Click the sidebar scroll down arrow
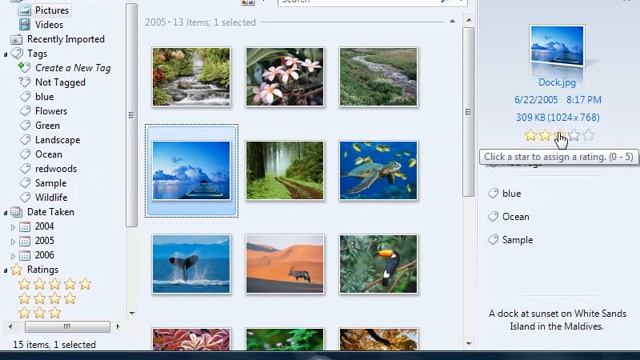Image resolution: width=640 pixels, height=360 pixels. pyautogui.click(x=132, y=313)
